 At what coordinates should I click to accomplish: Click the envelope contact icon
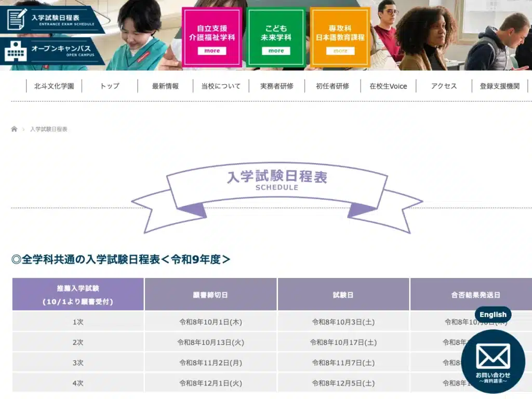tap(493, 356)
